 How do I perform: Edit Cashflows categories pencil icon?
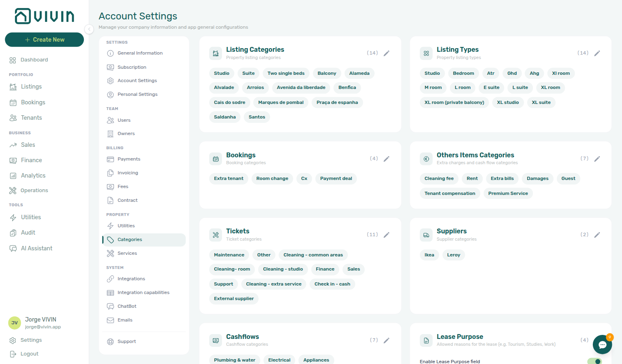386,341
